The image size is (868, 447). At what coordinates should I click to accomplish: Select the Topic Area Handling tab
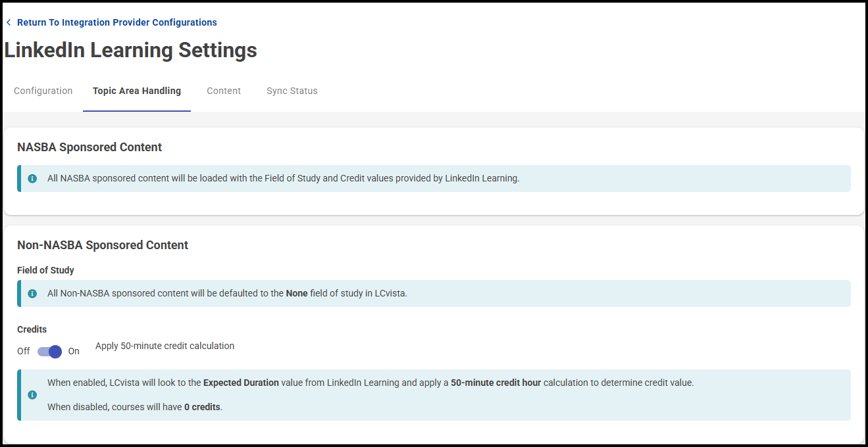[x=137, y=91]
